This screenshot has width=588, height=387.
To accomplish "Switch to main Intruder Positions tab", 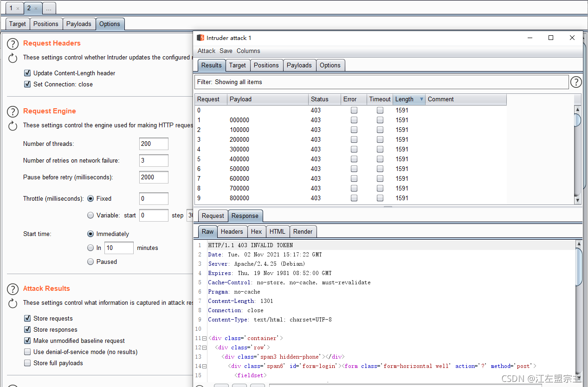I will tap(46, 24).
